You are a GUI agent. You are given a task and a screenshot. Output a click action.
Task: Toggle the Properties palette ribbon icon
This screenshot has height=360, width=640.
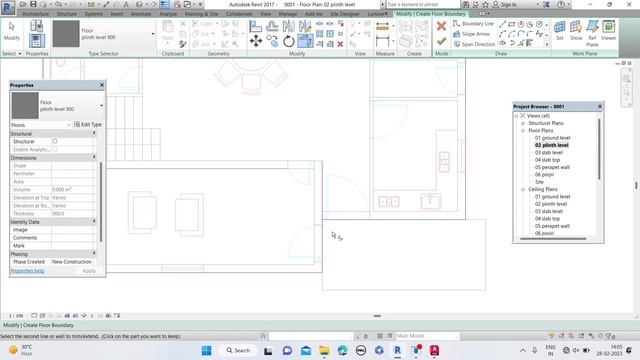click(x=36, y=41)
